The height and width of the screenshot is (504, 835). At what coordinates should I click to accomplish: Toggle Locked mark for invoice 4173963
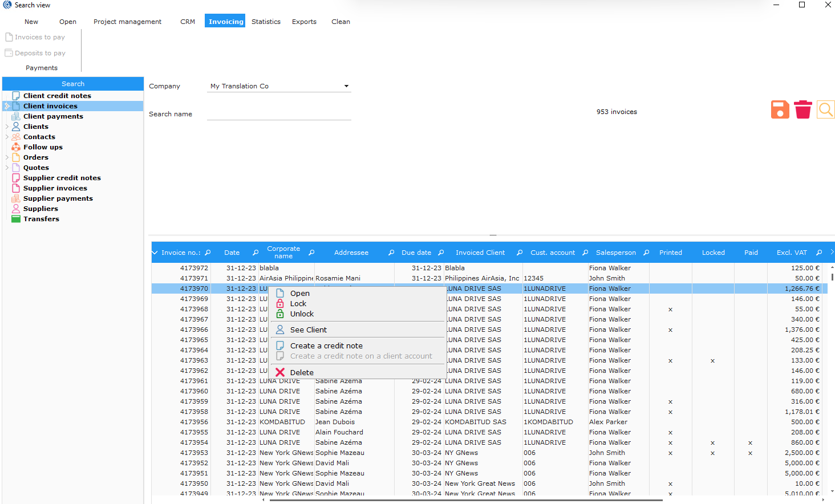712,361
